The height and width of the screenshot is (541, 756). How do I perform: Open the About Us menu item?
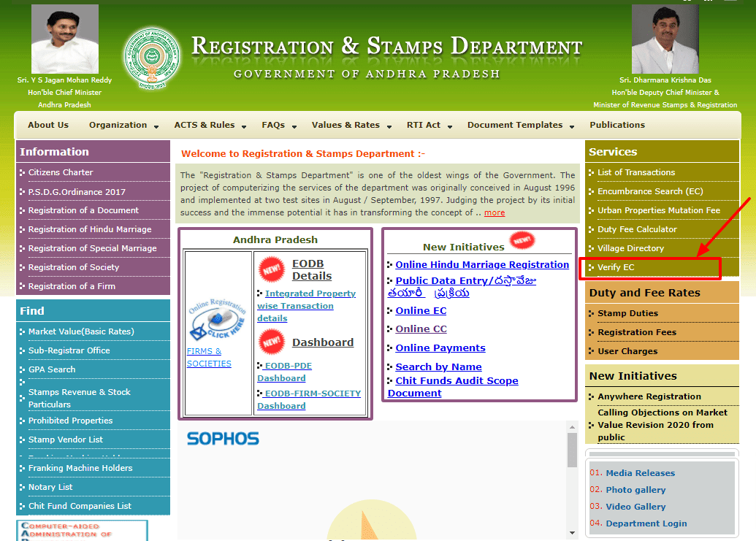coord(48,125)
